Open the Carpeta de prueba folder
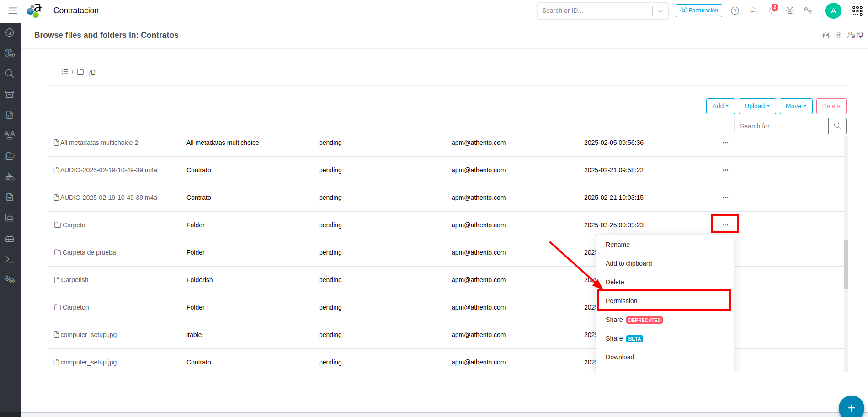Image resolution: width=868 pixels, height=417 pixels. click(89, 252)
